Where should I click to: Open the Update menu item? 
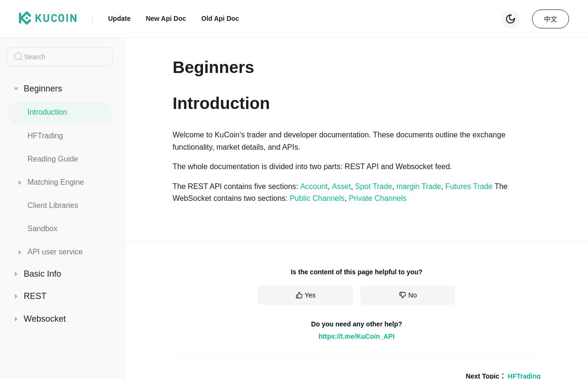(x=119, y=18)
